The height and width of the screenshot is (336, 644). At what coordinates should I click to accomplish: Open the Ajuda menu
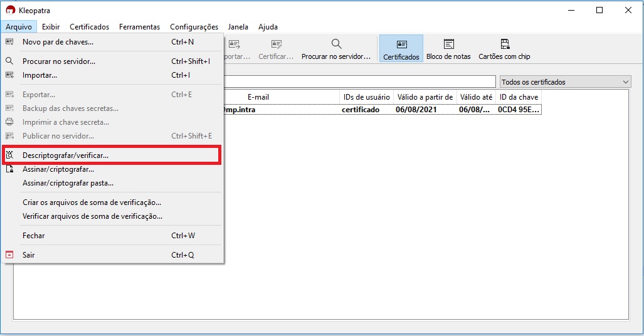click(268, 27)
